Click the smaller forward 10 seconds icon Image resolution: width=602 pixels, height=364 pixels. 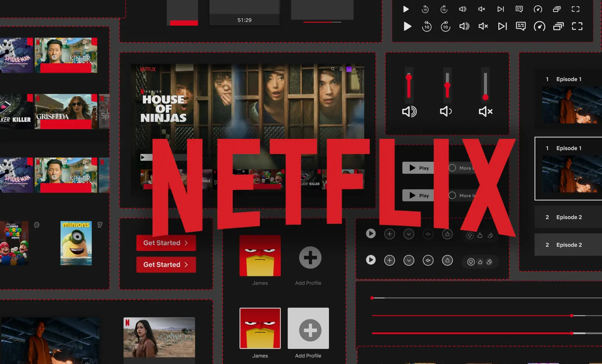point(444,9)
